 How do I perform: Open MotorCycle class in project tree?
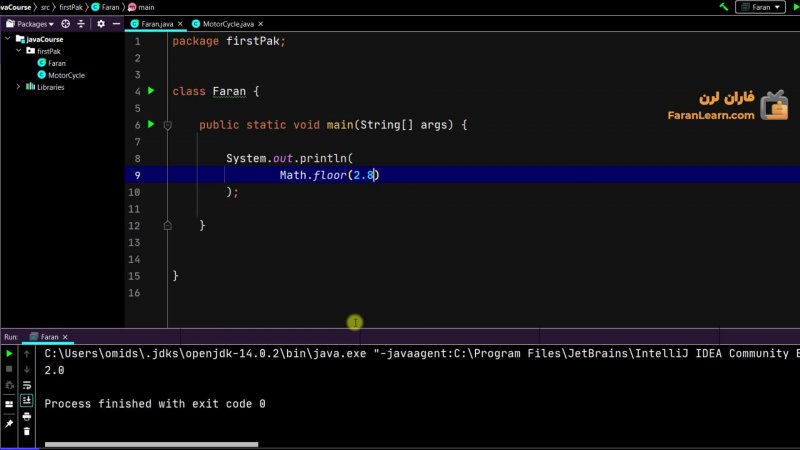[66, 75]
